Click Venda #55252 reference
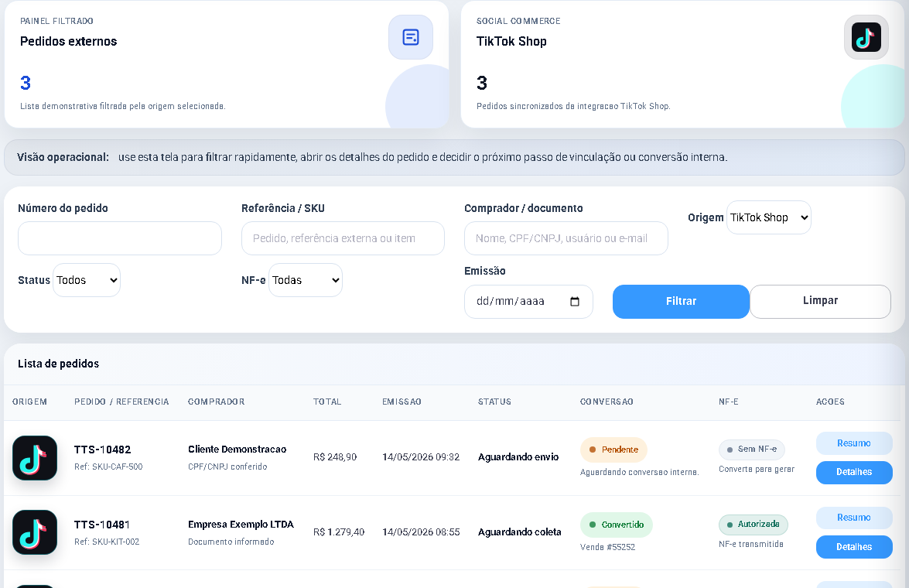This screenshot has height=588, width=909. pos(607,547)
